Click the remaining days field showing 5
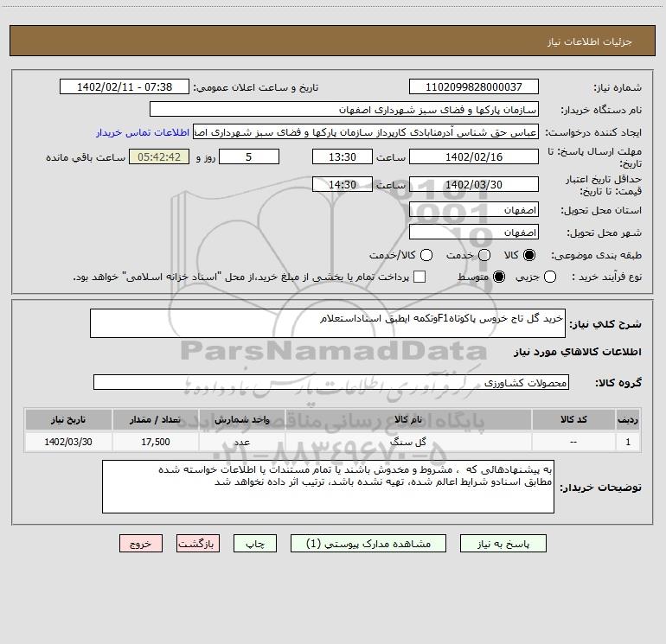The image size is (666, 644). [249, 156]
